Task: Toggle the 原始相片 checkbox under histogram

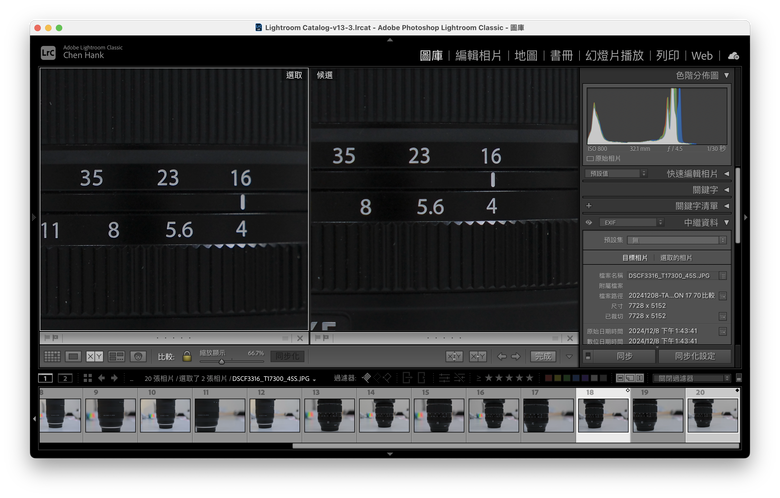Action: pyautogui.click(x=590, y=159)
